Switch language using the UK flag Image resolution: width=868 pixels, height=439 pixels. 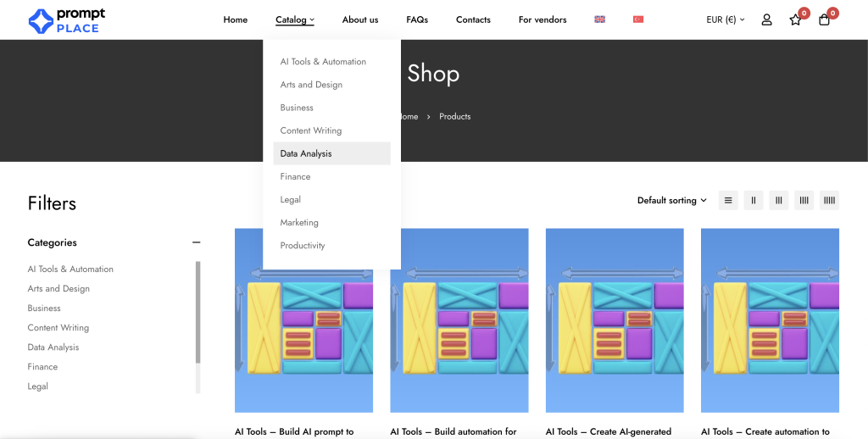point(599,19)
